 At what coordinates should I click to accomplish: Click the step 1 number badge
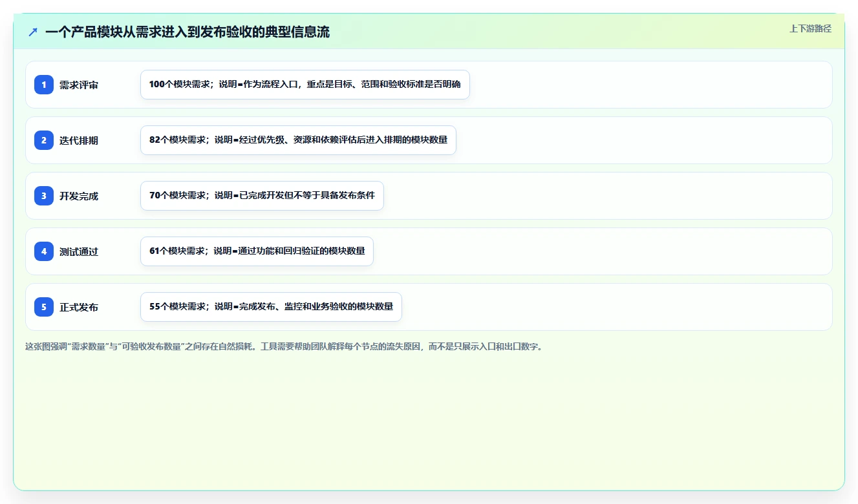44,85
